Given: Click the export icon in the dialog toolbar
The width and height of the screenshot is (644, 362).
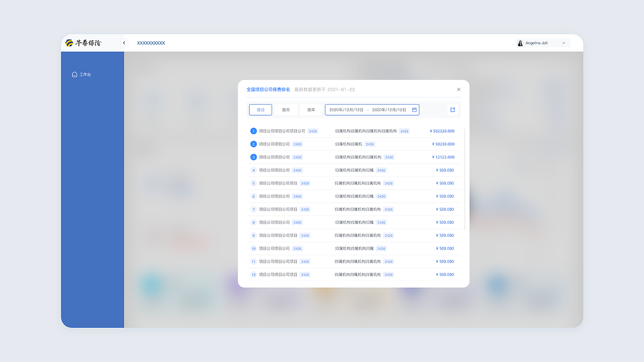Looking at the screenshot, I should (x=452, y=110).
